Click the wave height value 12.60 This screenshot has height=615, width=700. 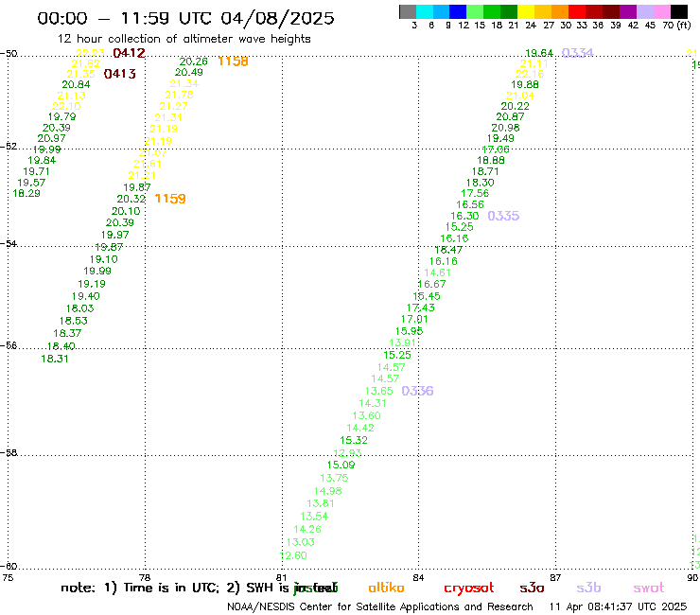coord(293,555)
